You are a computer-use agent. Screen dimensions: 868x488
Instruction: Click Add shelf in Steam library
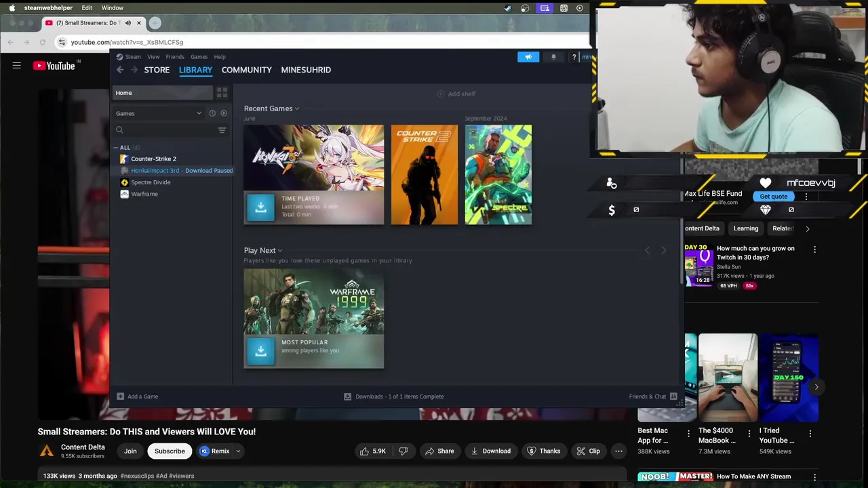tap(456, 94)
